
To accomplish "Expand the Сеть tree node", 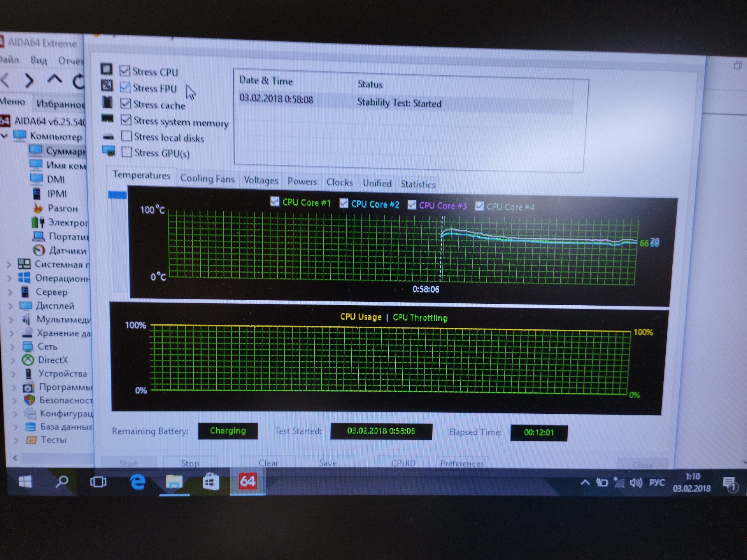I will 12,347.
